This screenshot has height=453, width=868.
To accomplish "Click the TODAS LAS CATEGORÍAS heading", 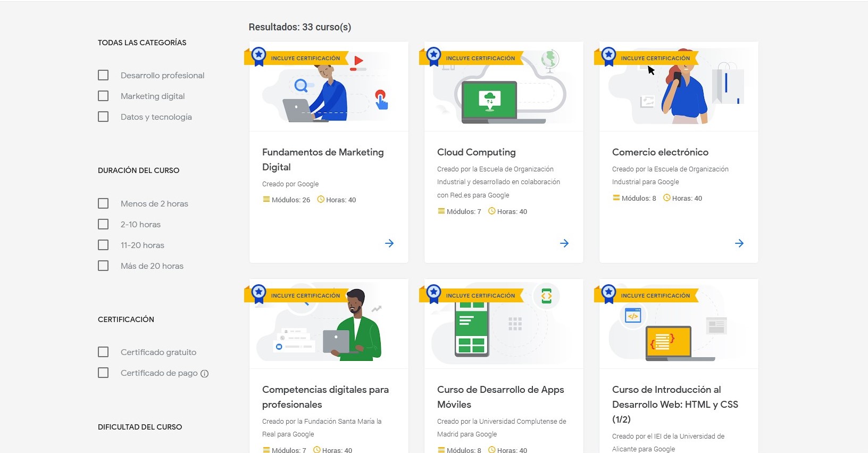I will pos(142,43).
